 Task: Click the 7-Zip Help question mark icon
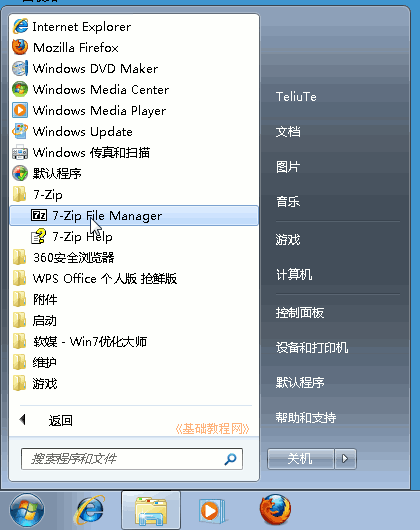tap(39, 236)
